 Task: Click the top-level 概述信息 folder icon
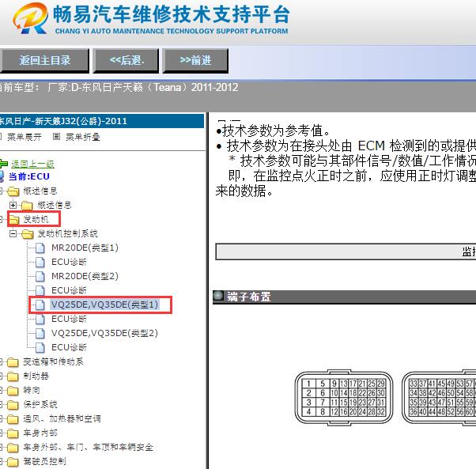[x=13, y=191]
